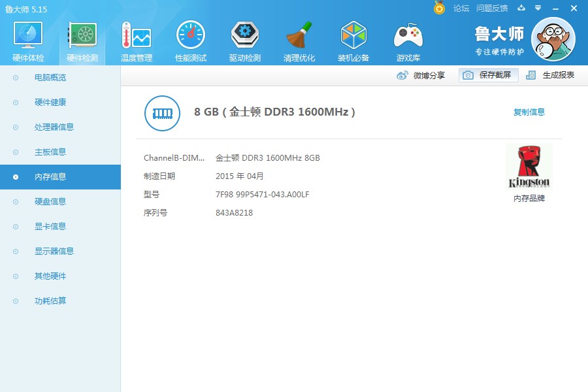
Task: Click the memory module icon
Action: click(x=163, y=113)
